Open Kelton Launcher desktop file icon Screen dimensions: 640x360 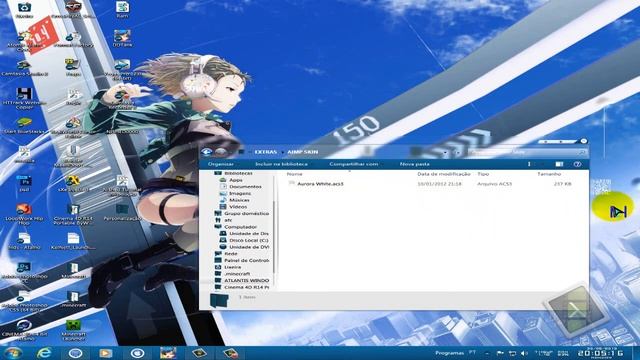click(x=73, y=241)
